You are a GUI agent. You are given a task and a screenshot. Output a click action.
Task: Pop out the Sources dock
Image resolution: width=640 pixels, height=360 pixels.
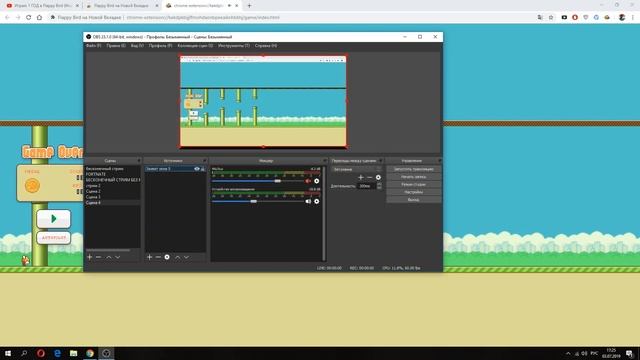(x=204, y=161)
